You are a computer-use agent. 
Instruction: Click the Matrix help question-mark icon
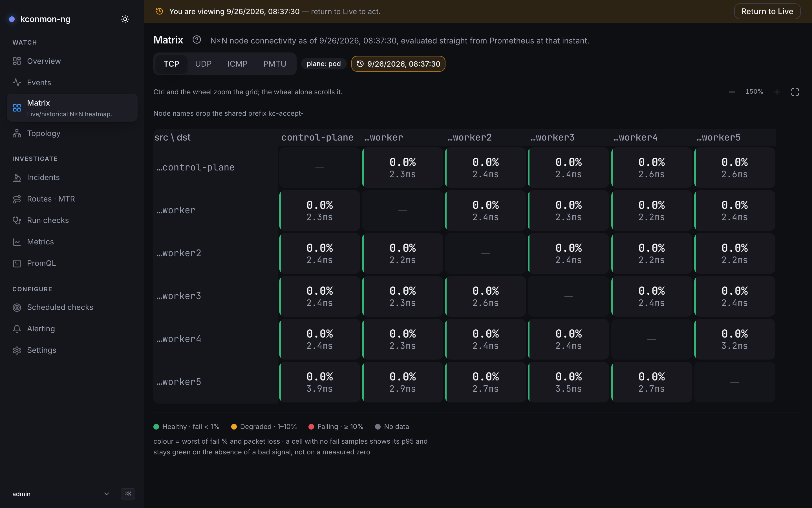tap(197, 40)
